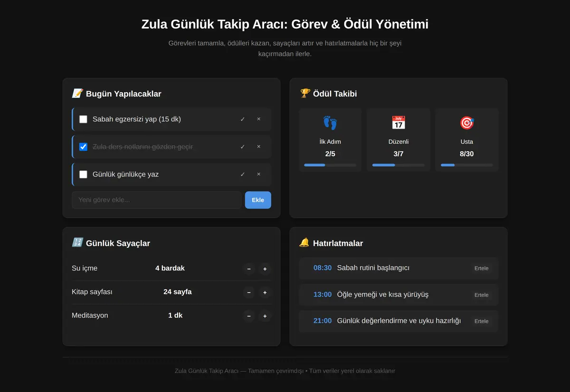Click the bell icon beside Hatırlatmalar

tap(304, 243)
